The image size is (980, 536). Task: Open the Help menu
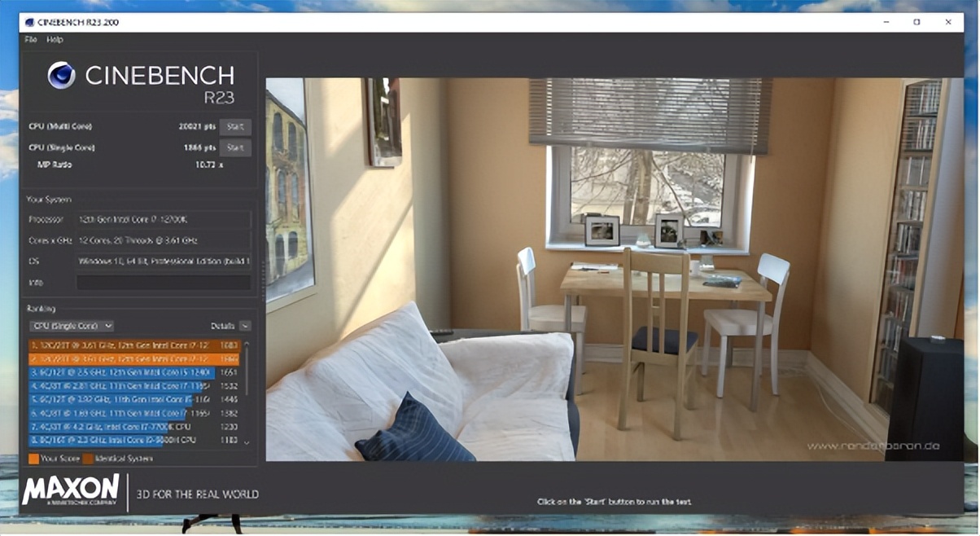coord(55,39)
